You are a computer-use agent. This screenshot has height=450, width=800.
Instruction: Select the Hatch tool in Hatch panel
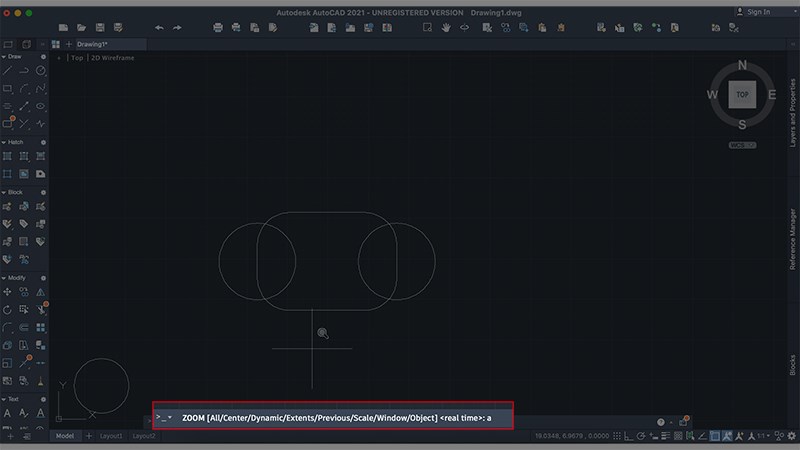pyautogui.click(x=7, y=156)
